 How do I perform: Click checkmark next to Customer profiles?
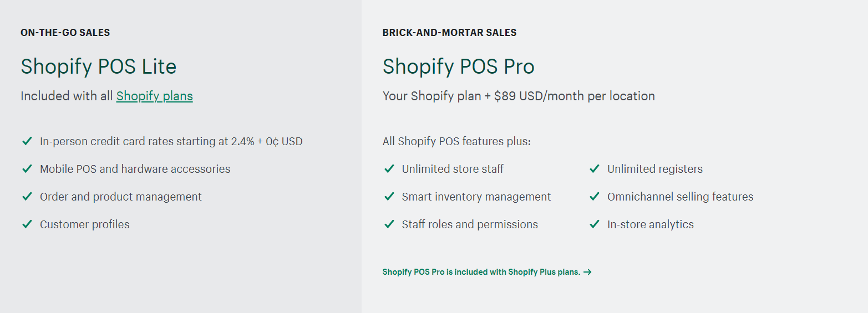pyautogui.click(x=27, y=224)
